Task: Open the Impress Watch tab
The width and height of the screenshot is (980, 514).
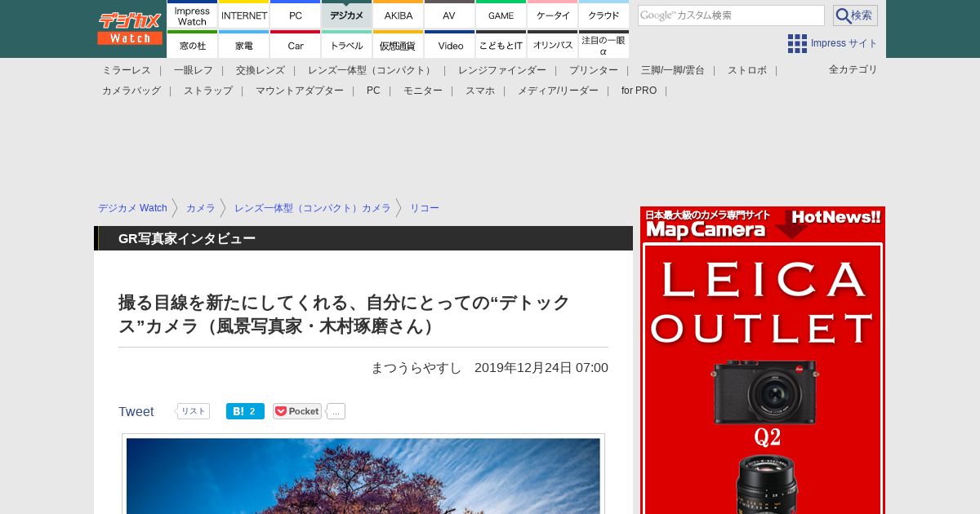Action: point(192,15)
